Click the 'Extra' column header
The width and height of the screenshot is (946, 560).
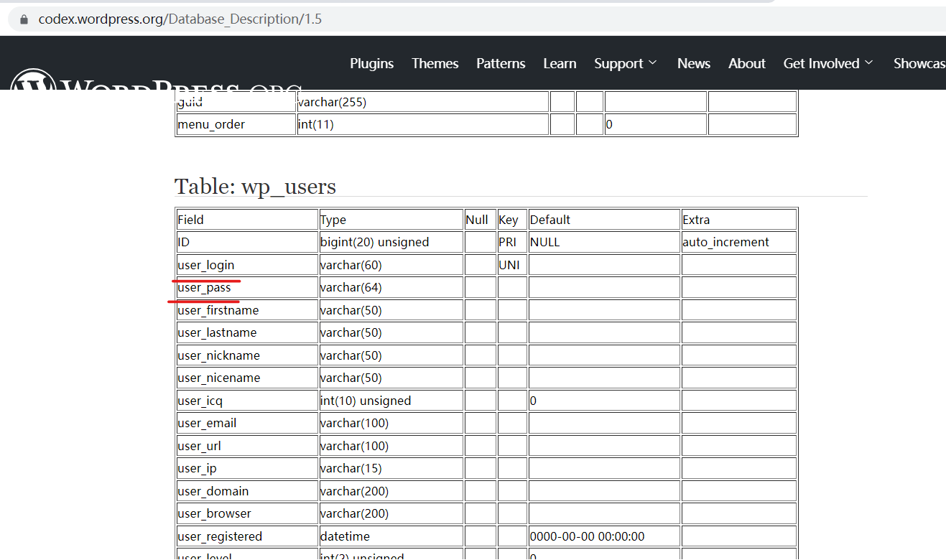pos(739,220)
